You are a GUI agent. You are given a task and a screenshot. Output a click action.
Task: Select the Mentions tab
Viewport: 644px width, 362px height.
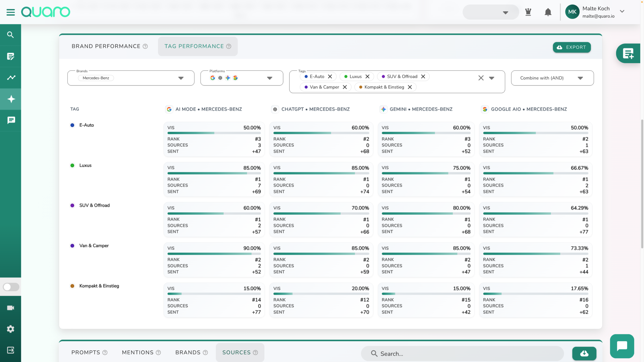[138, 352]
